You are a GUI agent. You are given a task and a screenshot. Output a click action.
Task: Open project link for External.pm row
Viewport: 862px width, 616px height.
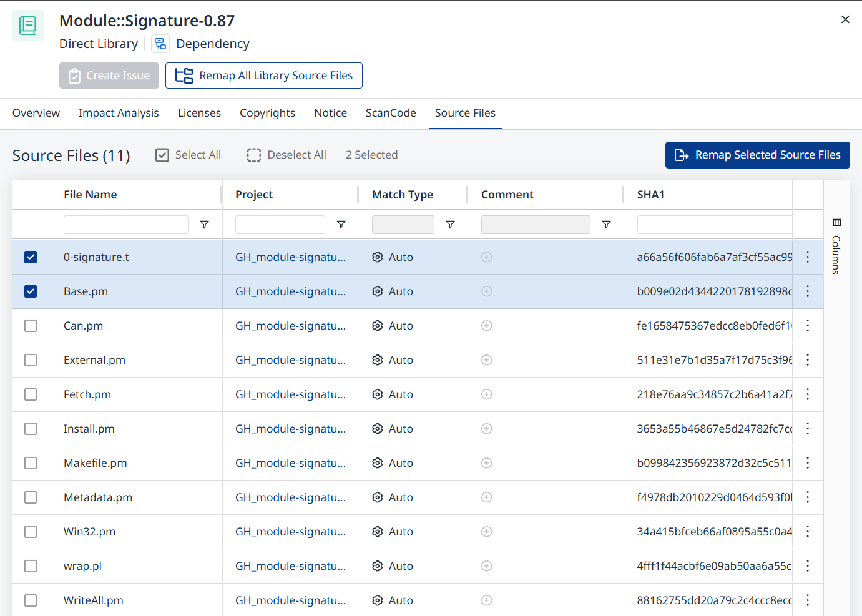290,360
